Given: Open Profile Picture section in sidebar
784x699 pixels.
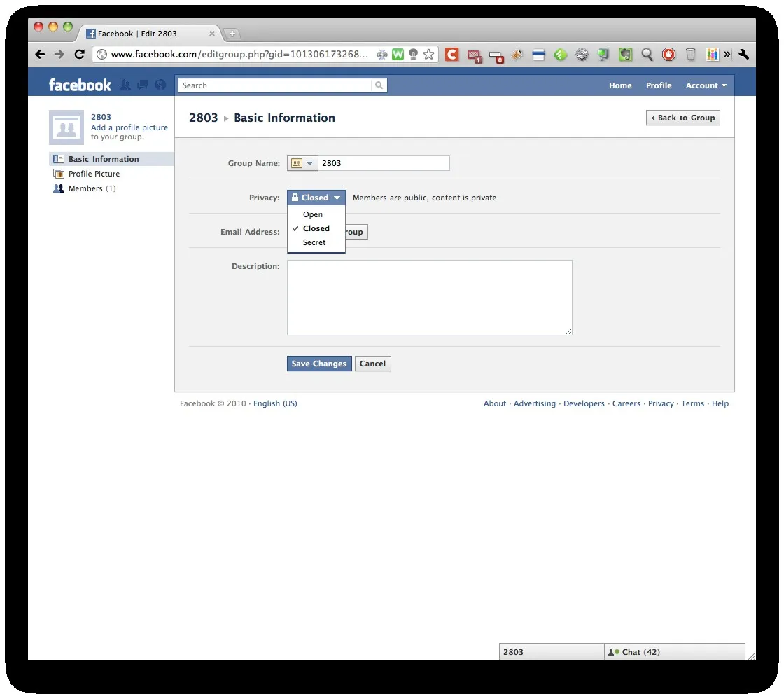Looking at the screenshot, I should pyautogui.click(x=94, y=174).
